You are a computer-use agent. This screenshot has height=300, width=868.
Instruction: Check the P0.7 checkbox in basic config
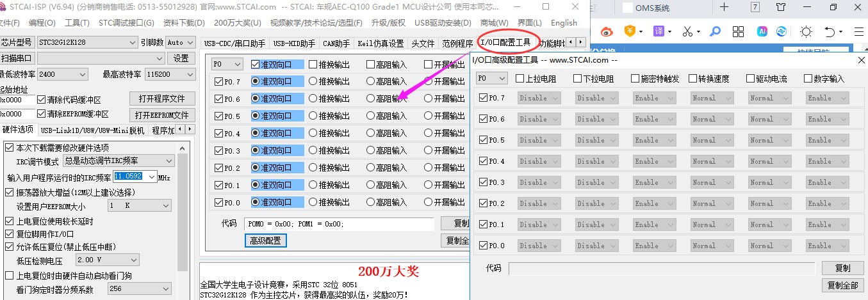pos(219,81)
